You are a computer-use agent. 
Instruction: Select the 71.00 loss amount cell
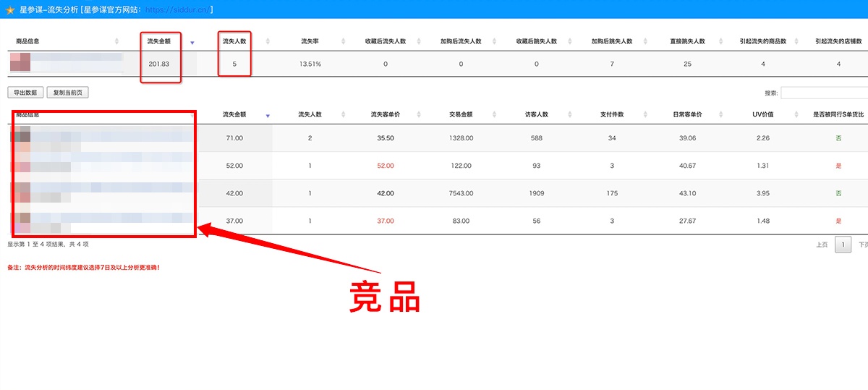[234, 138]
